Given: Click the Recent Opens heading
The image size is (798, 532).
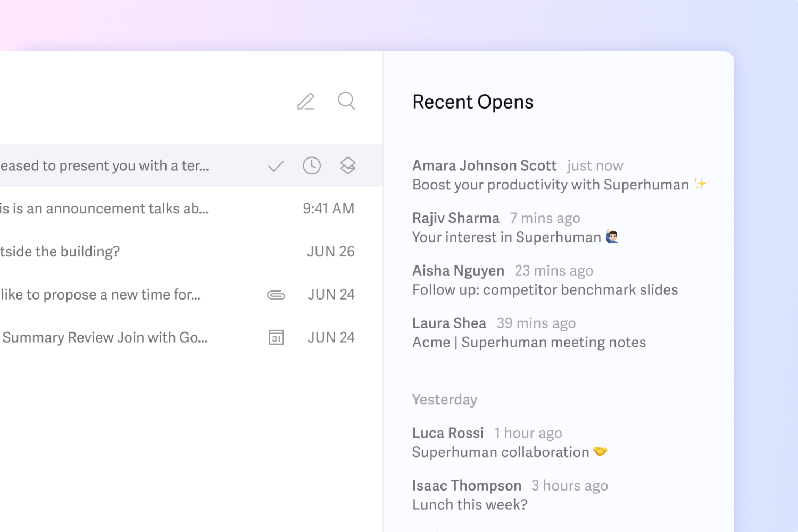Looking at the screenshot, I should click(x=472, y=102).
